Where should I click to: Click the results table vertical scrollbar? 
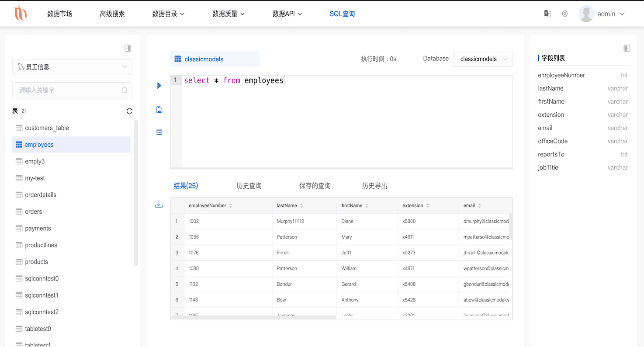[511, 226]
